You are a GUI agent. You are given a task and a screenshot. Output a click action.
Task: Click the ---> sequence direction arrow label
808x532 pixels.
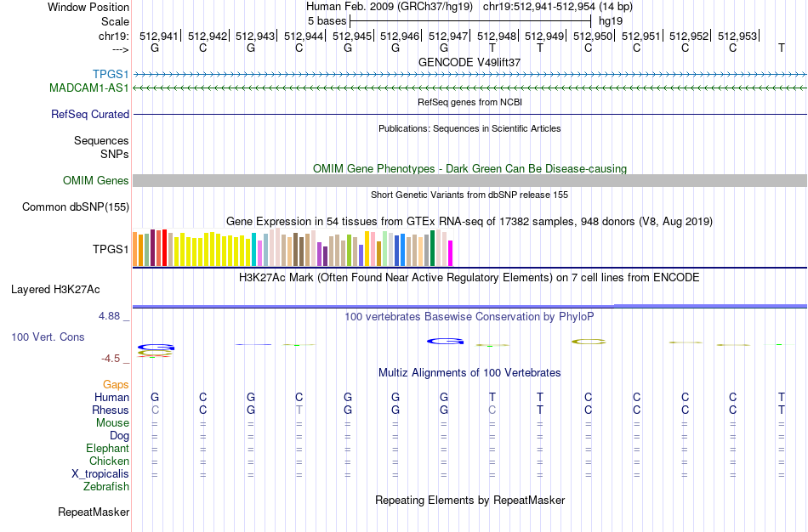coord(121,49)
